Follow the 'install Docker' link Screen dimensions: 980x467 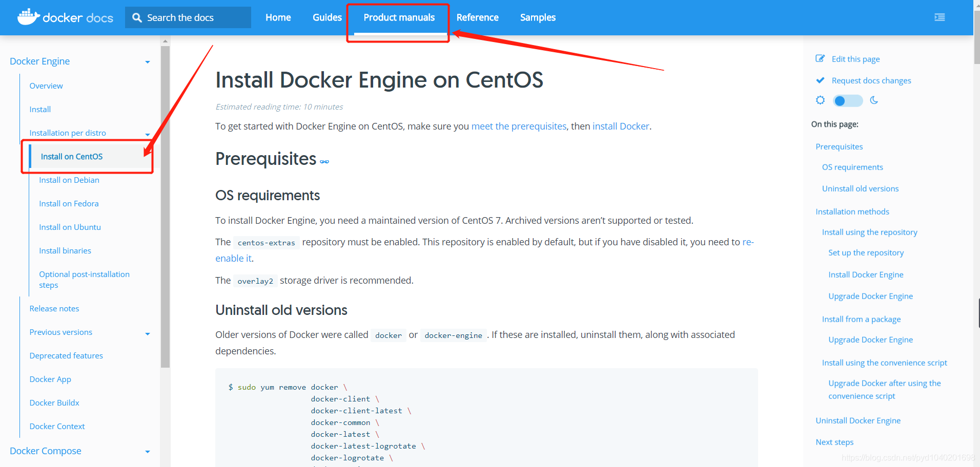621,126
